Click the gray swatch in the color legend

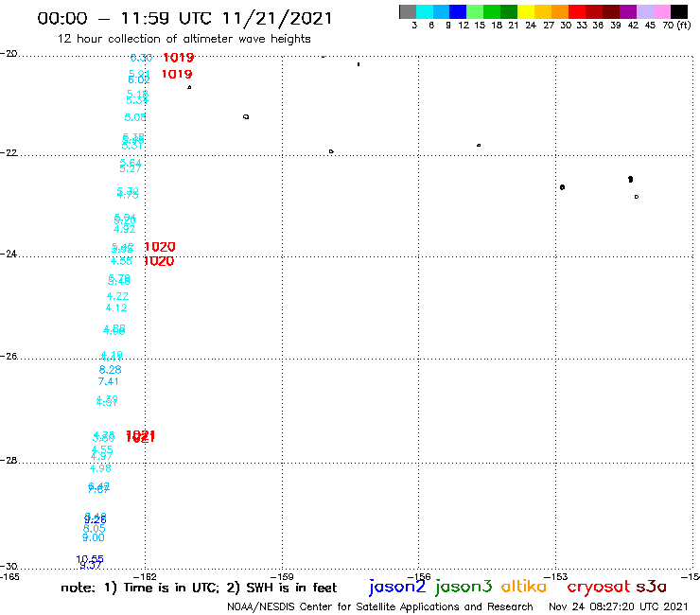[x=408, y=11]
